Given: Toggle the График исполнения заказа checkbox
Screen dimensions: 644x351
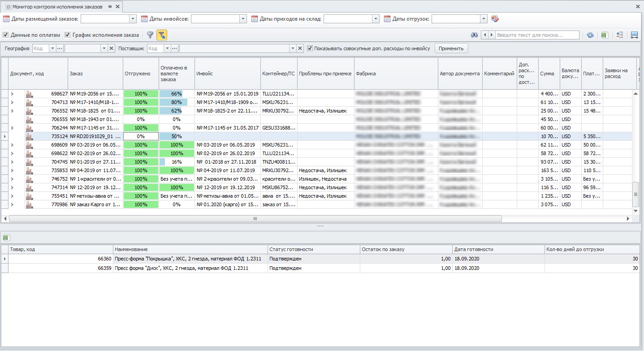Looking at the screenshot, I should [x=68, y=35].
